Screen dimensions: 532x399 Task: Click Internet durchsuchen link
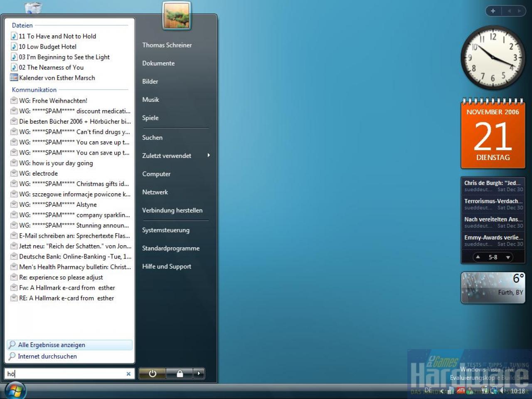click(47, 356)
